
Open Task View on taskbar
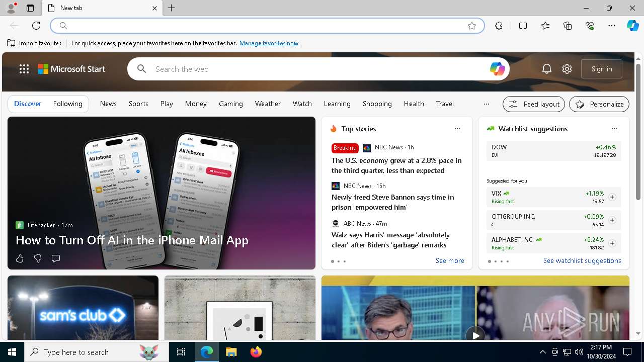pyautogui.click(x=181, y=352)
